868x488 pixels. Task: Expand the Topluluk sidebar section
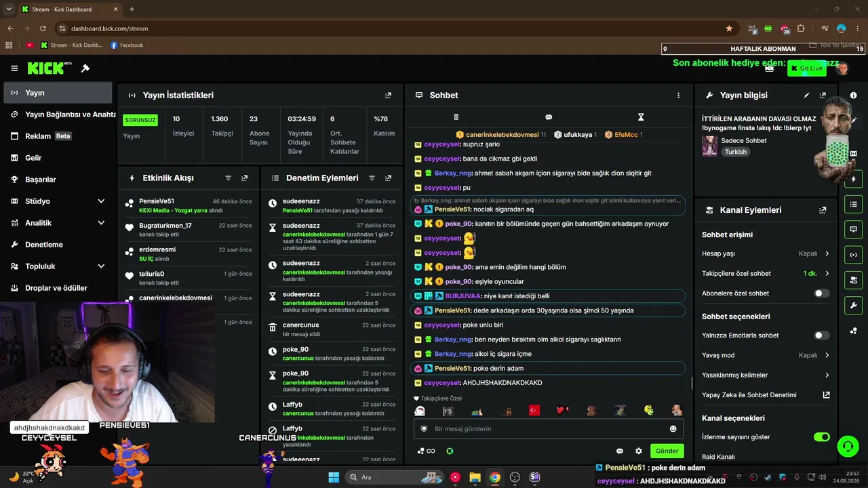pyautogui.click(x=101, y=266)
